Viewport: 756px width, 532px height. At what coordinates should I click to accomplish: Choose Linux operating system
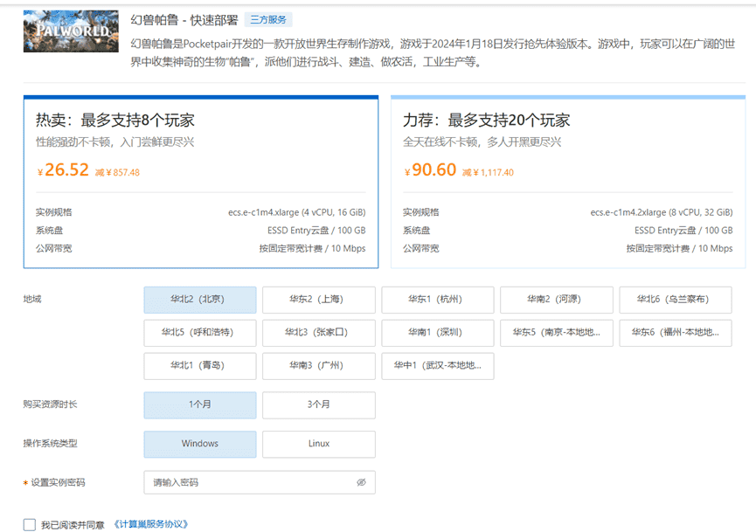point(319,444)
